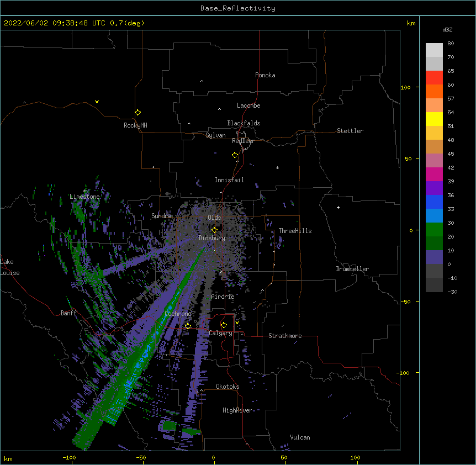Viewport: 476px width, 465px height.
Task: Click the Ponoka city label
Action: [x=265, y=75]
